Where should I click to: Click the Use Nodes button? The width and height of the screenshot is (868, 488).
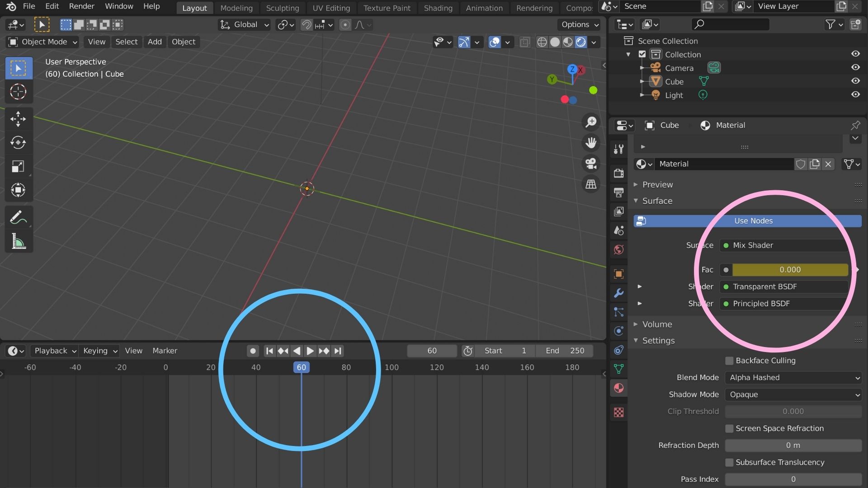[x=753, y=221]
